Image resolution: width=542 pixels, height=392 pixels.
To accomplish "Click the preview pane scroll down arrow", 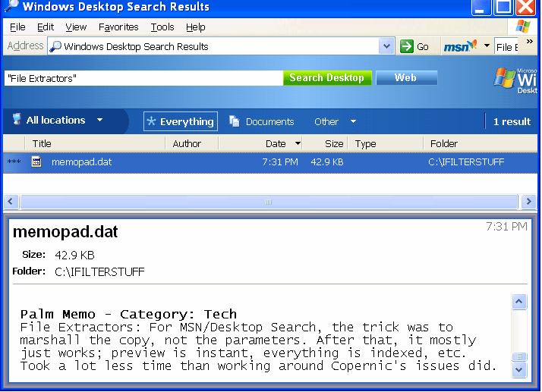I will coord(518,369).
